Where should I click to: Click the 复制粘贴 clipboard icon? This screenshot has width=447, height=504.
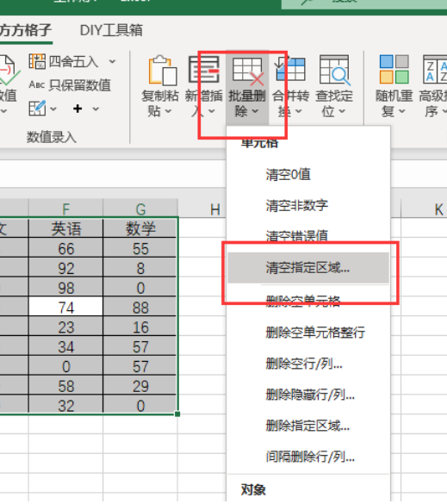click(x=162, y=70)
